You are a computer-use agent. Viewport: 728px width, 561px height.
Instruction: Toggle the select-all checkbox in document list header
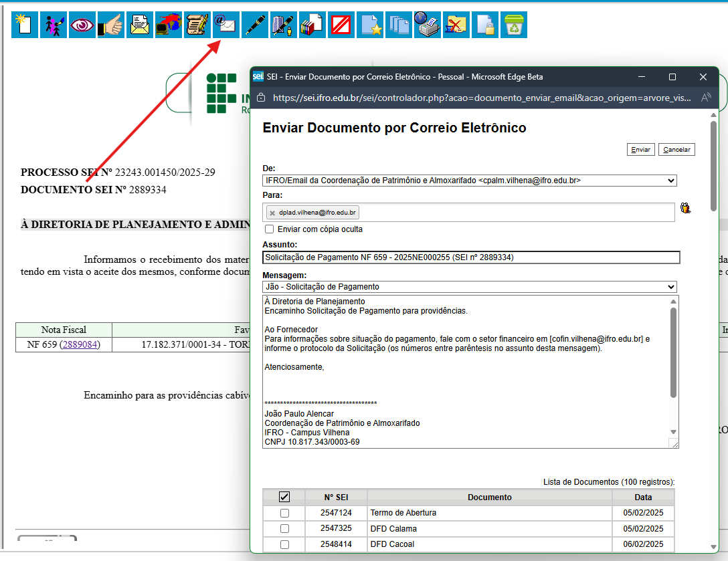click(x=284, y=497)
